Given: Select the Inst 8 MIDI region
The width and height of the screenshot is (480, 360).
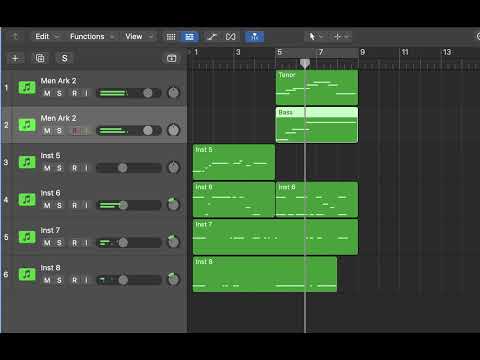Looking at the screenshot, I should tap(265, 274).
